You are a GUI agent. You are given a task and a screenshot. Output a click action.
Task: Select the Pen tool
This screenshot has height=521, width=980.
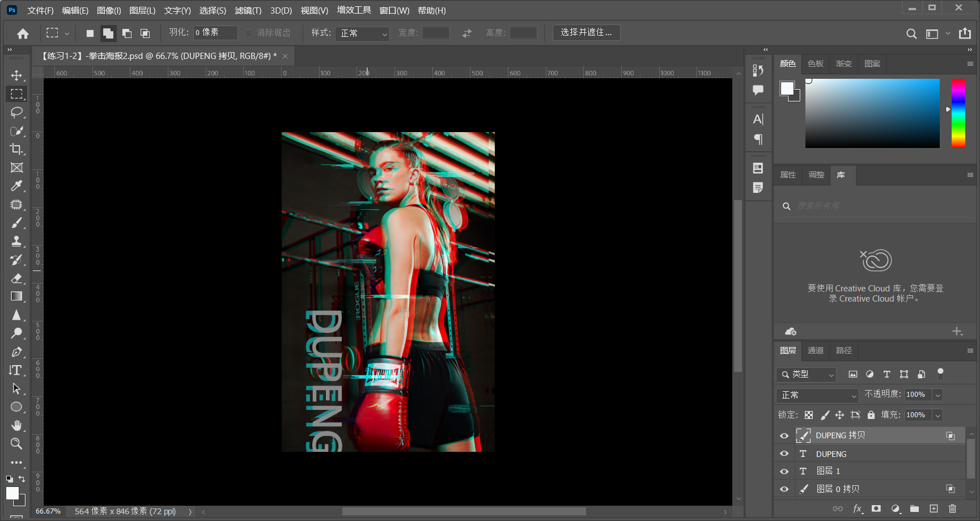coord(16,351)
